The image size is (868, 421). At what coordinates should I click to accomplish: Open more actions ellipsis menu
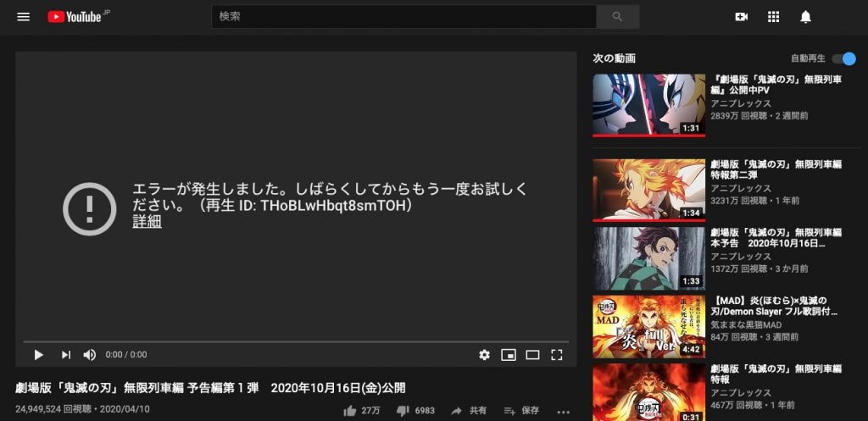[x=563, y=412]
